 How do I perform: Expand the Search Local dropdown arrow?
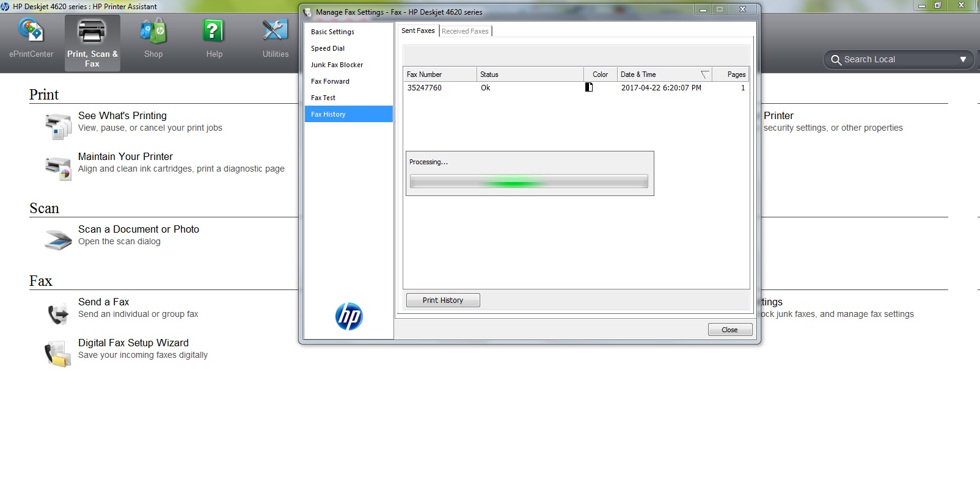click(963, 59)
